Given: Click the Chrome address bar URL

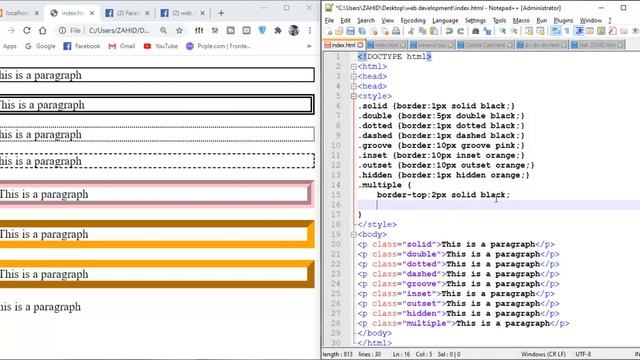Looking at the screenshot, I should pyautogui.click(x=119, y=31).
